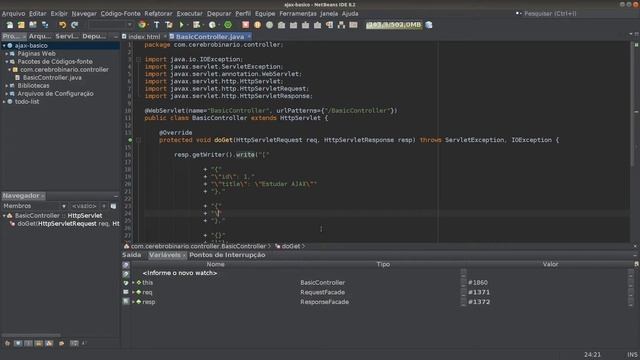Collapse the com.cerebrobinario.controller package
This screenshot has height=360, width=640.
coord(9,70)
